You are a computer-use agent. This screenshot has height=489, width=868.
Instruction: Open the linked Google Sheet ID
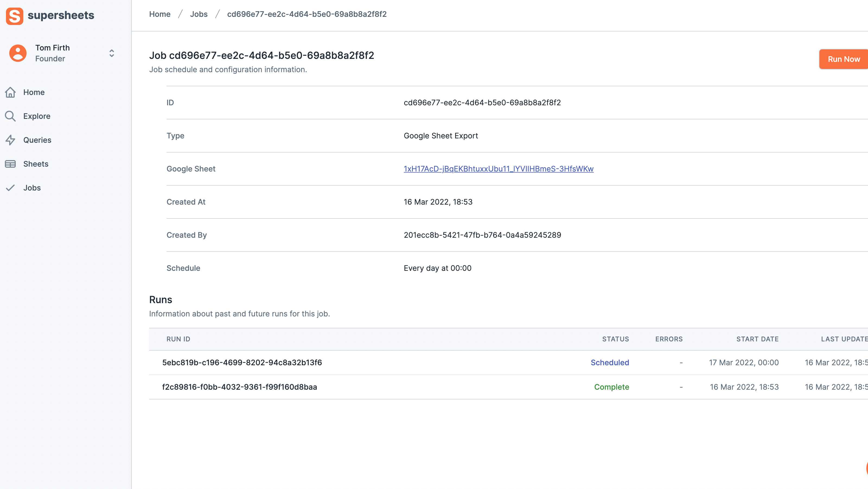point(498,169)
